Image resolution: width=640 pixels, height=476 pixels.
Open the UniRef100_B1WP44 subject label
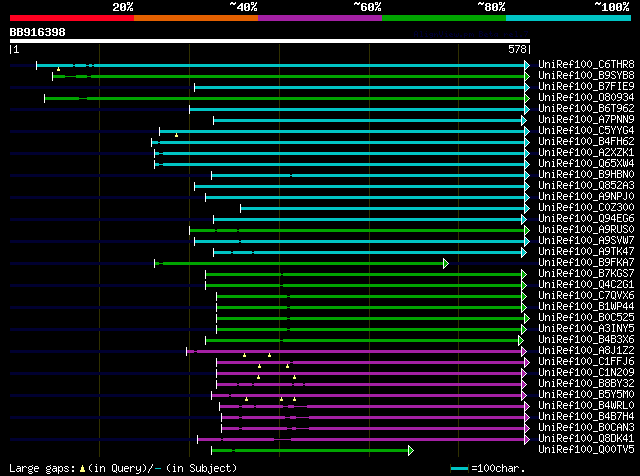point(586,307)
